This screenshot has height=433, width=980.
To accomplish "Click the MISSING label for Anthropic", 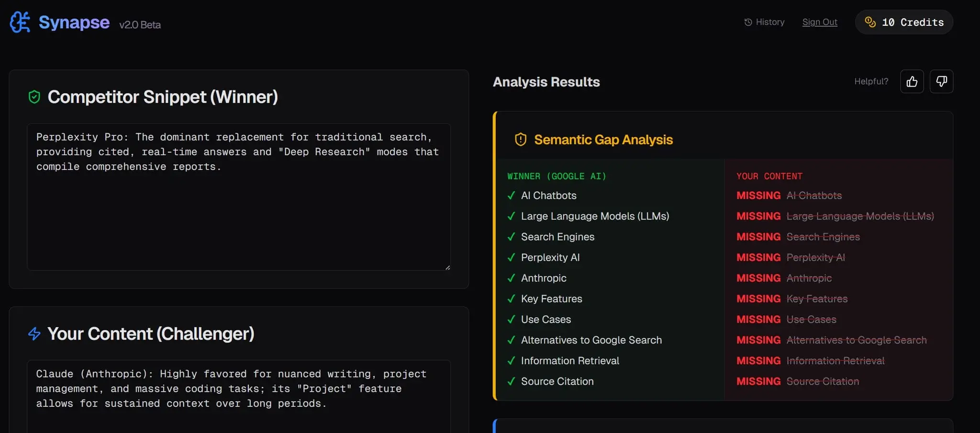I will pos(758,278).
